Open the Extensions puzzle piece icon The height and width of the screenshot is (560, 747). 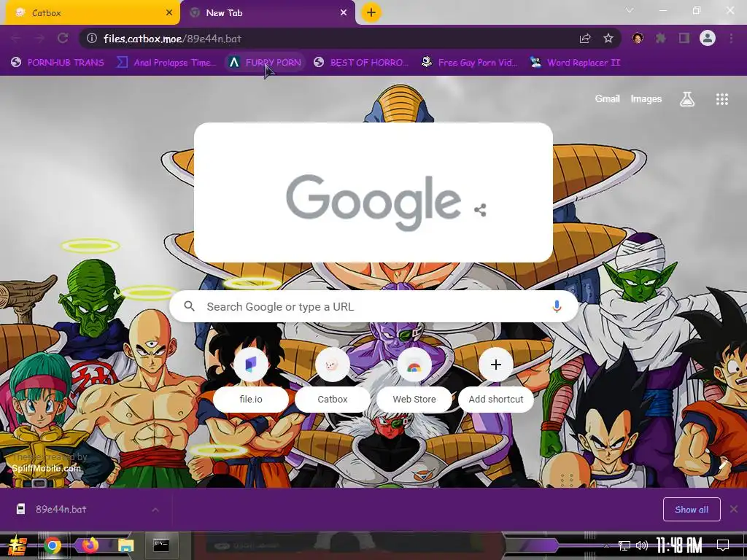(660, 38)
